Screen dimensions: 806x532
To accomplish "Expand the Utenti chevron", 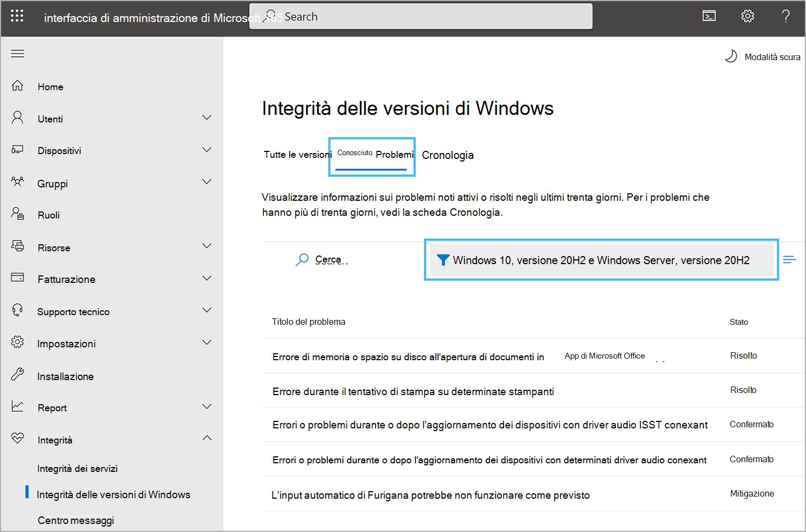I will [207, 118].
